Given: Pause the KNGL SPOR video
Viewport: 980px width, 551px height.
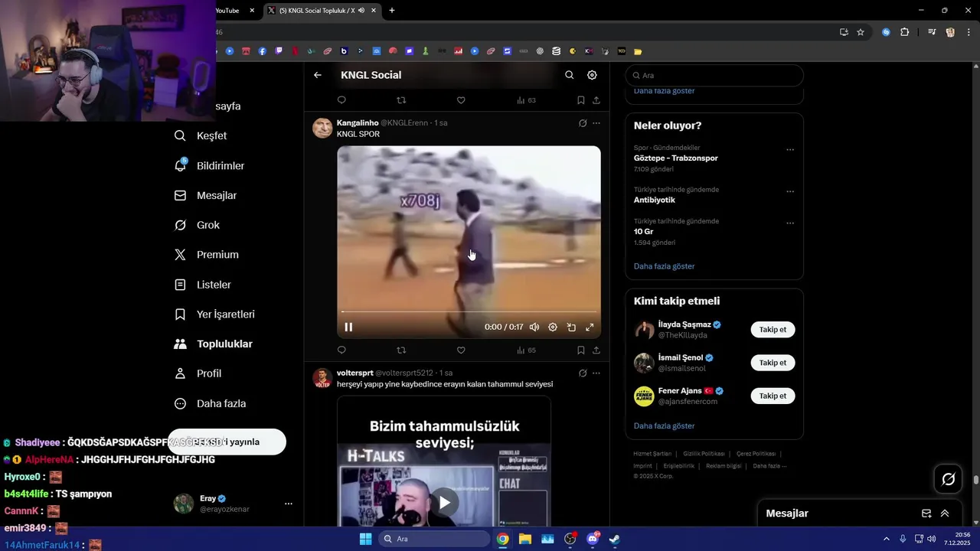Looking at the screenshot, I should tap(348, 327).
